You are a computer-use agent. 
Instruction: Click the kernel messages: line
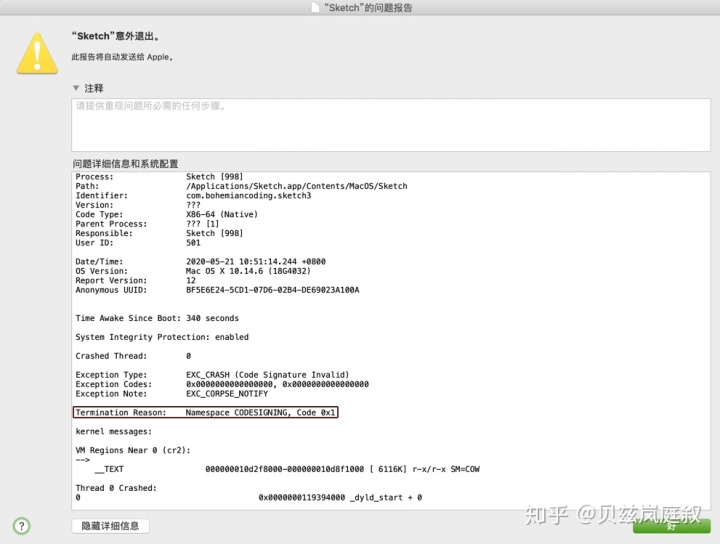pos(114,432)
